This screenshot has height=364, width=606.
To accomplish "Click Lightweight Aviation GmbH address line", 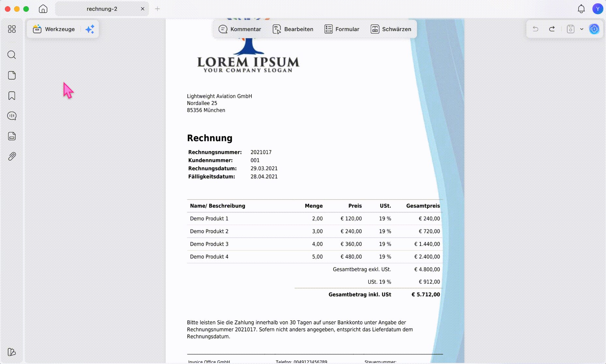I will (x=219, y=96).
